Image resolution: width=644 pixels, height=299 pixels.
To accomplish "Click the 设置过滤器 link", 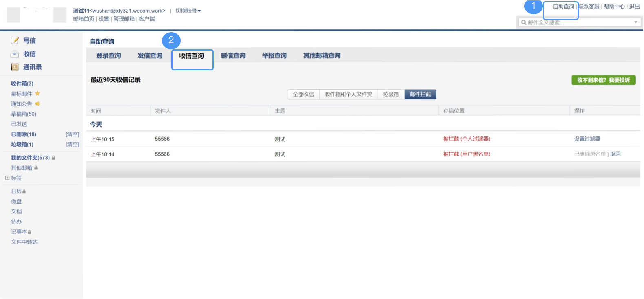I will [x=587, y=139].
